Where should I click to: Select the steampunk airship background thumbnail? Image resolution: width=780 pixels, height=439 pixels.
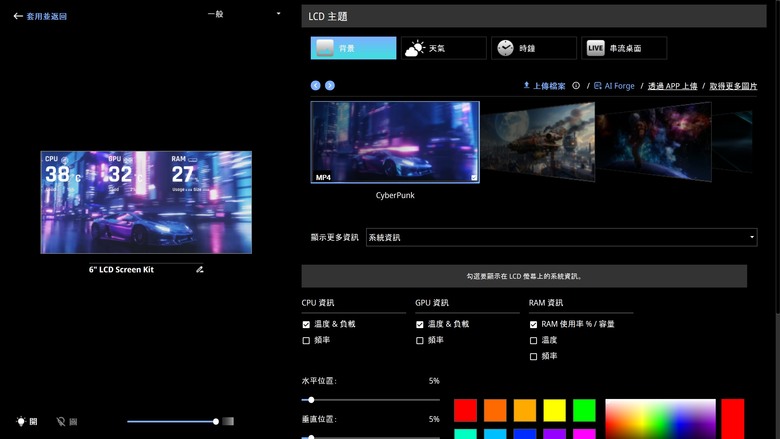(x=538, y=142)
